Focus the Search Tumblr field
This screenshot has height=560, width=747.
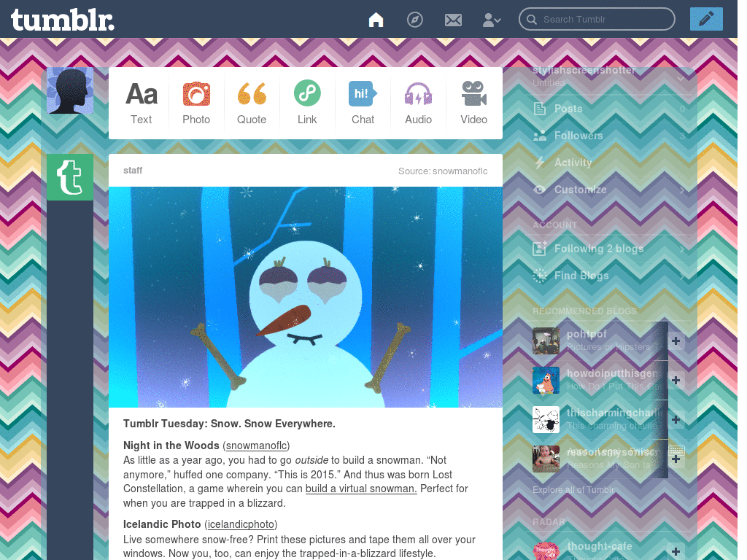point(597,20)
